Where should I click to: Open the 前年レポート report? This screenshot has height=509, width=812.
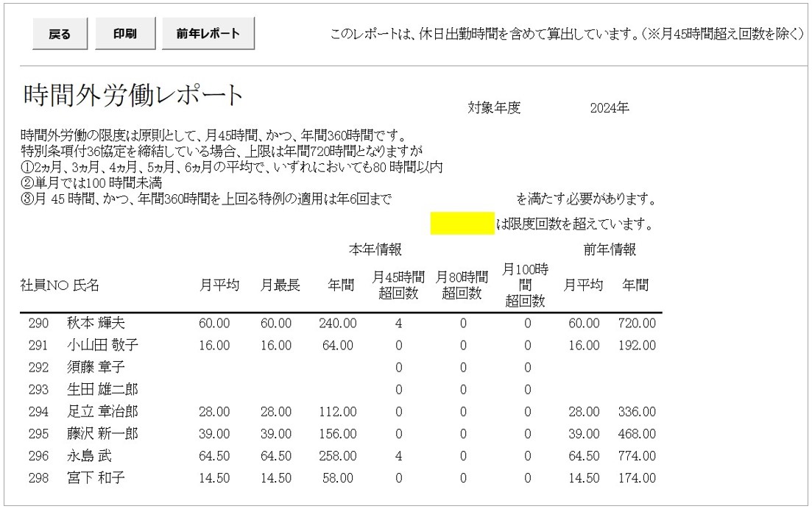(x=208, y=34)
